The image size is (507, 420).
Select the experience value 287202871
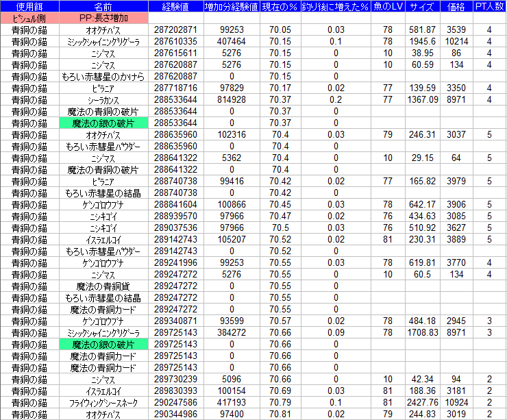(x=175, y=30)
